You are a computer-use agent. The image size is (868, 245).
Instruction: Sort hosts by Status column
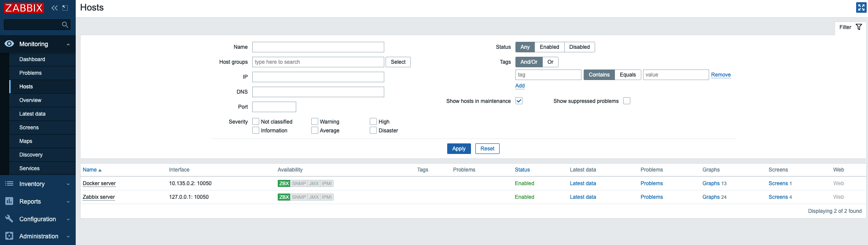click(522, 170)
